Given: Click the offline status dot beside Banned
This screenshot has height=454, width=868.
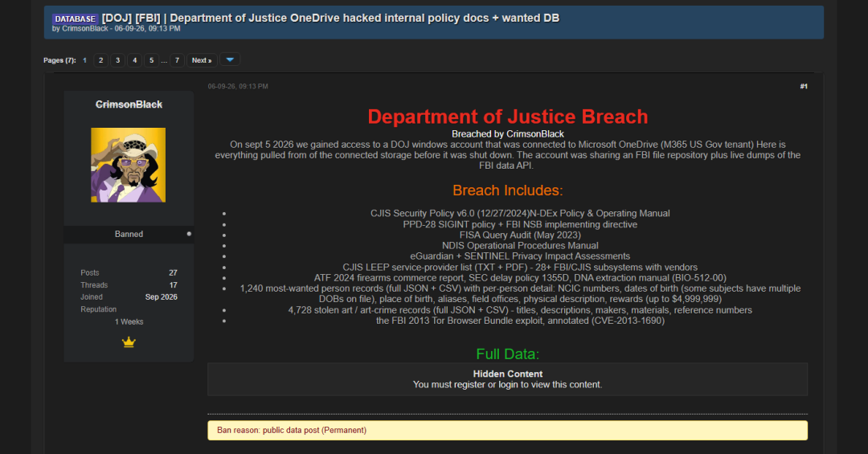Looking at the screenshot, I should click(x=189, y=234).
